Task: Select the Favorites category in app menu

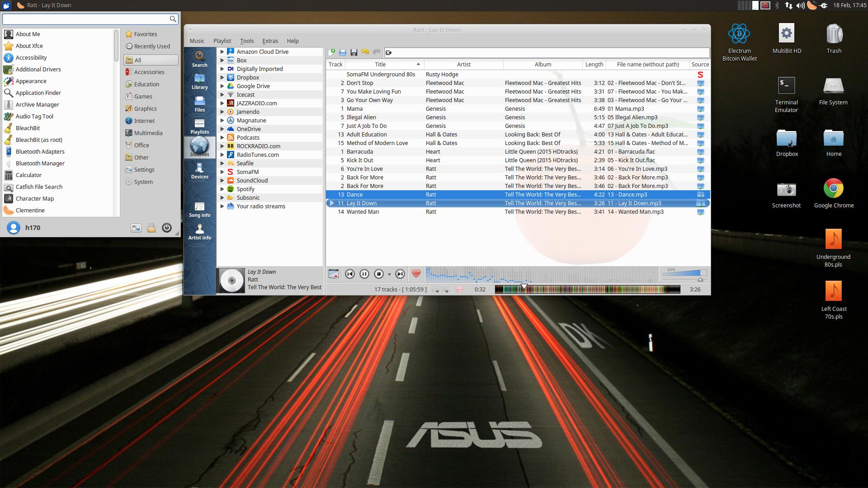Action: [x=151, y=34]
